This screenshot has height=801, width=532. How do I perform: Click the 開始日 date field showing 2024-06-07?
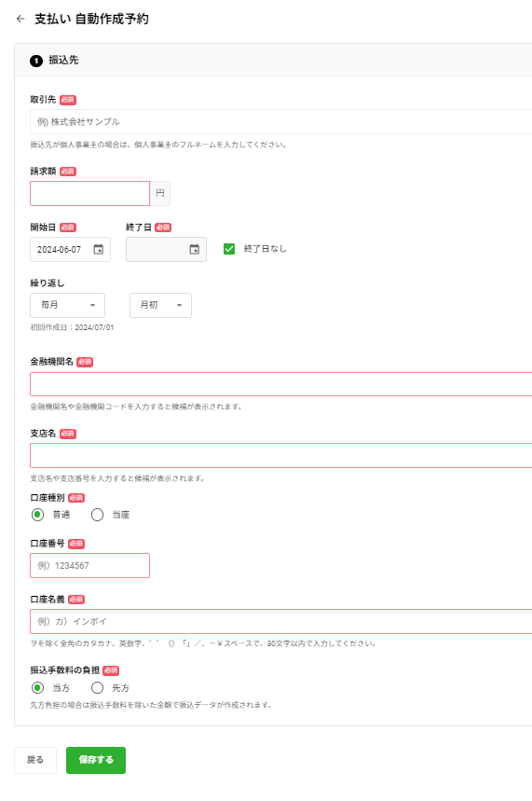point(71,249)
